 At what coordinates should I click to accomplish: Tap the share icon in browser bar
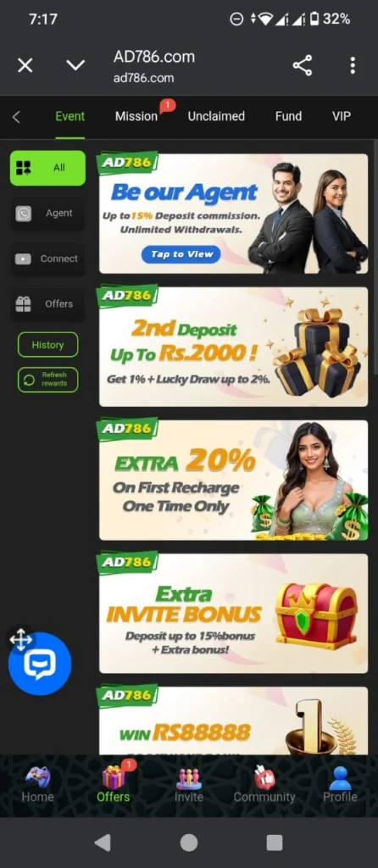coord(303,66)
